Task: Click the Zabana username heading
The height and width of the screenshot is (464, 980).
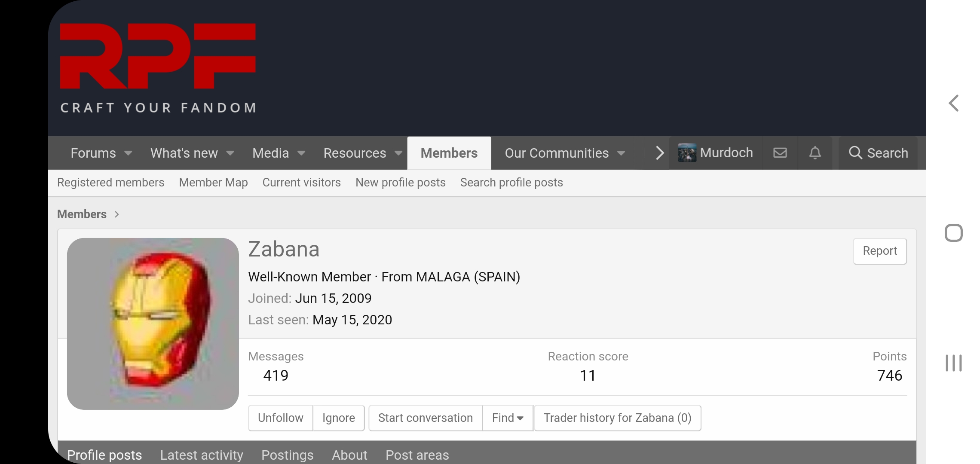Action: tap(284, 250)
